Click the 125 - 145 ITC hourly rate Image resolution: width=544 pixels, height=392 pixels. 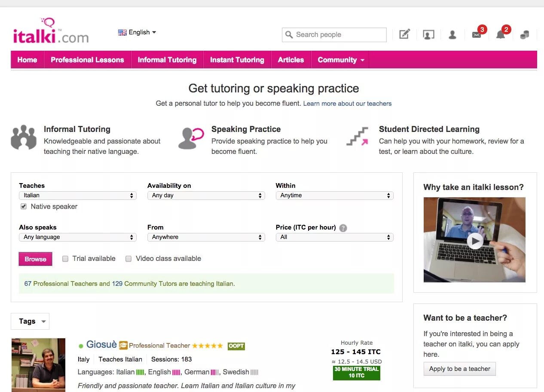point(356,352)
